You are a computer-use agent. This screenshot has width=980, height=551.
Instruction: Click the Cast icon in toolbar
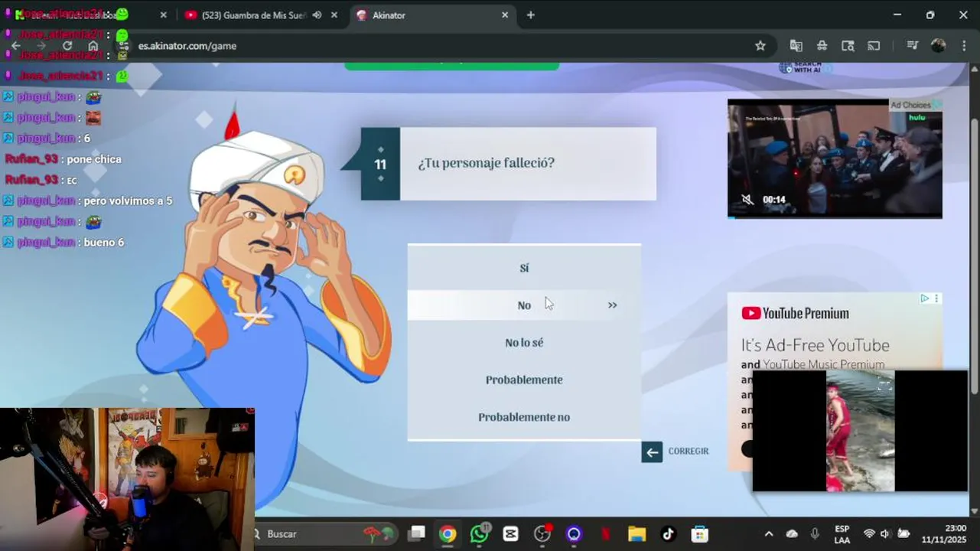pos(874,46)
